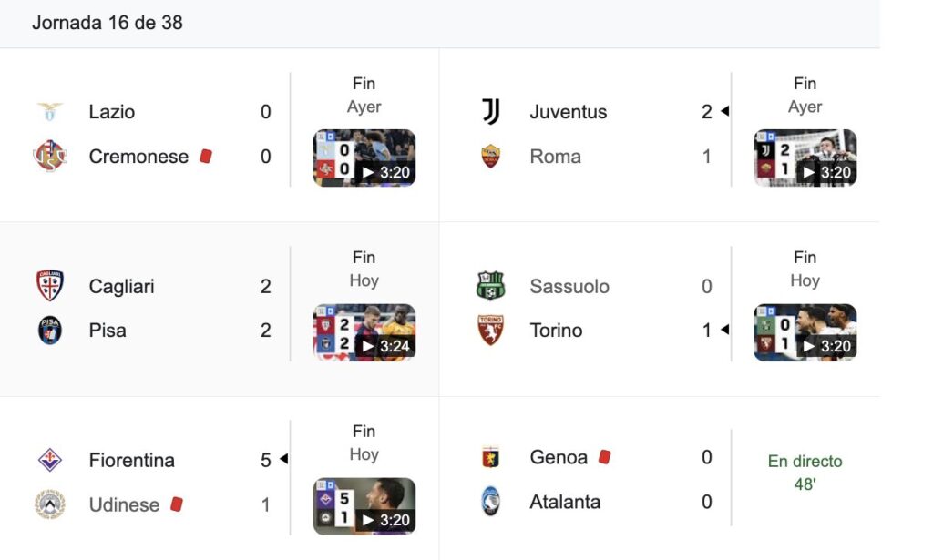
Task: Click the Pisa team badge
Action: click(x=50, y=331)
